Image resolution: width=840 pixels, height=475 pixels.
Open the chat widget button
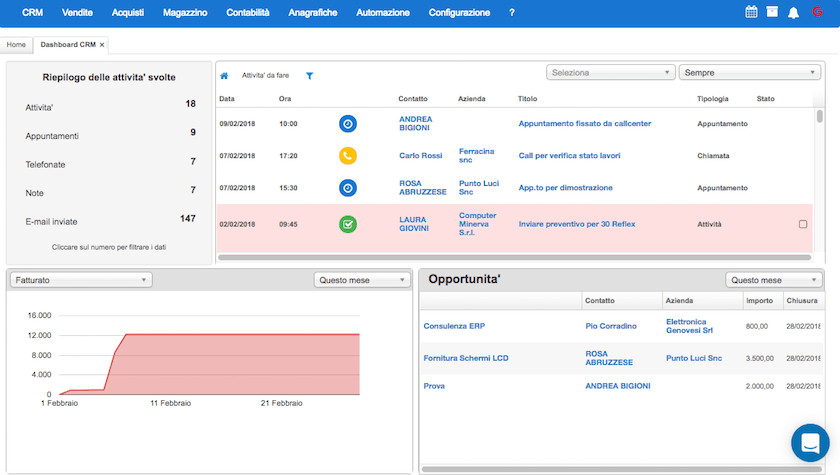pos(810,444)
